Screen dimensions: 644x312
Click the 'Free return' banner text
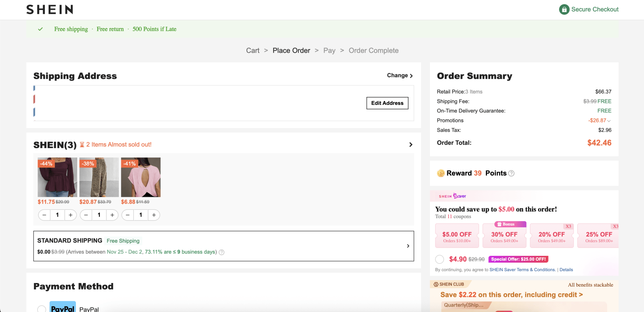pos(110,29)
